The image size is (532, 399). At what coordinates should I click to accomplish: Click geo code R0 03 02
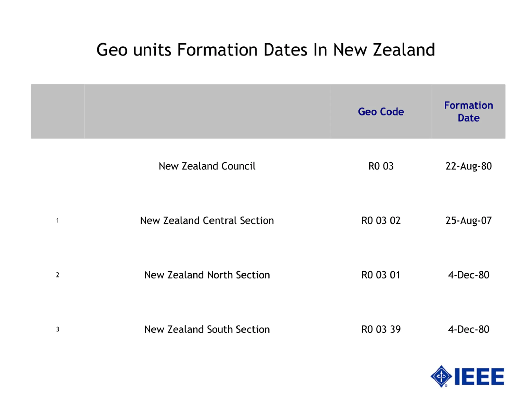381,220
